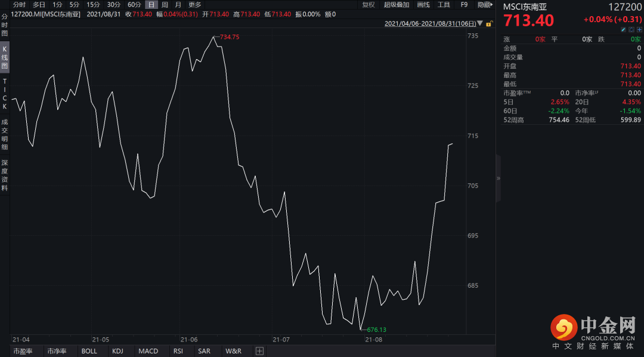Select the weekly 周 interval
Image resolution: width=644 pixels, height=357 pixels.
[165, 5]
